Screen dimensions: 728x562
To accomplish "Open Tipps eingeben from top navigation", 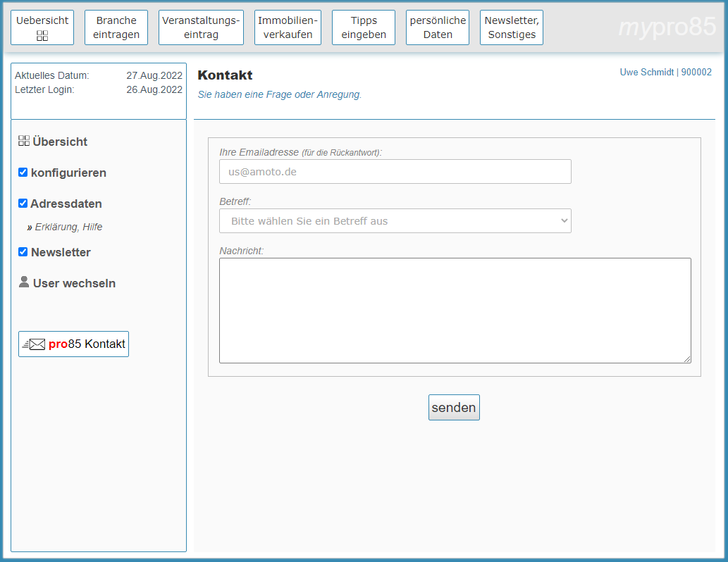I will [x=364, y=27].
